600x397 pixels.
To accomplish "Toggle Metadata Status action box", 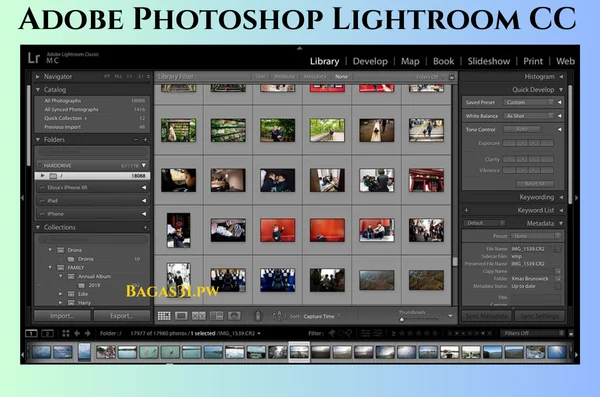I will coord(558,286).
